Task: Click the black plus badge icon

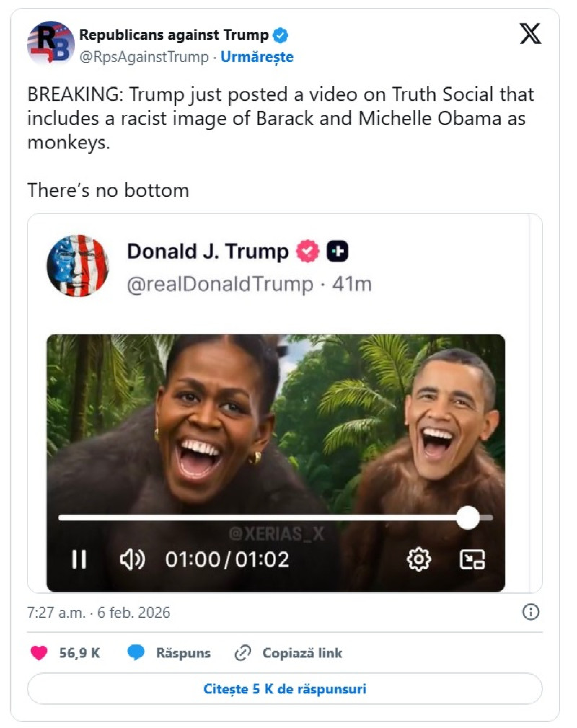Action: click(337, 252)
